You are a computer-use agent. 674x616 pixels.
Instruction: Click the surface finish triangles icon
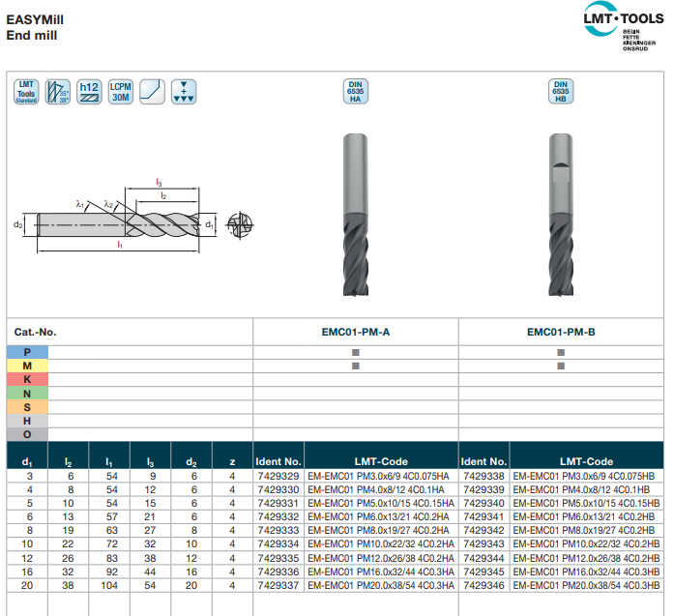184,92
